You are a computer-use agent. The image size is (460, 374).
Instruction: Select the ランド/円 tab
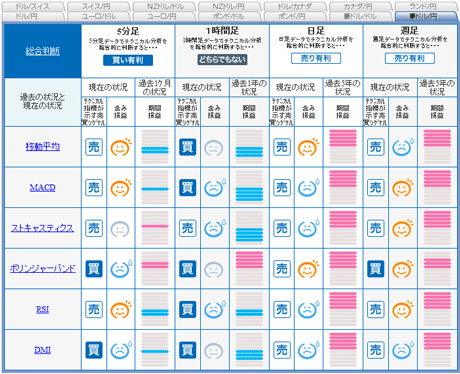click(x=426, y=6)
